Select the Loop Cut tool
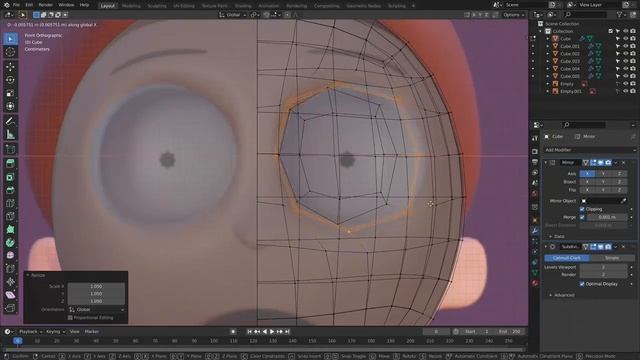640x360 pixels. click(x=10, y=203)
